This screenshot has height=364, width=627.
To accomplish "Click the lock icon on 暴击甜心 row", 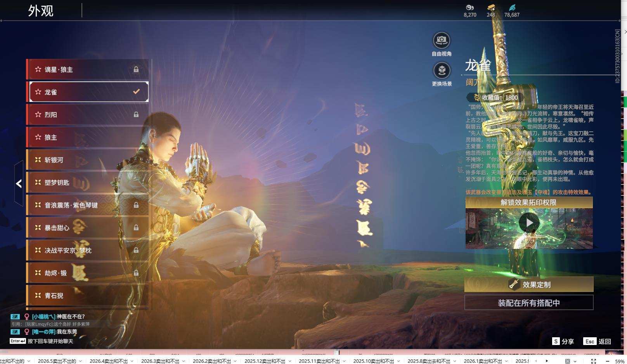I will coord(136,228).
